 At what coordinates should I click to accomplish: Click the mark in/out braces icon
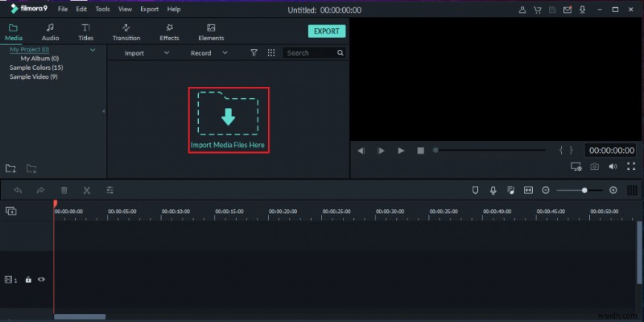tap(566, 151)
